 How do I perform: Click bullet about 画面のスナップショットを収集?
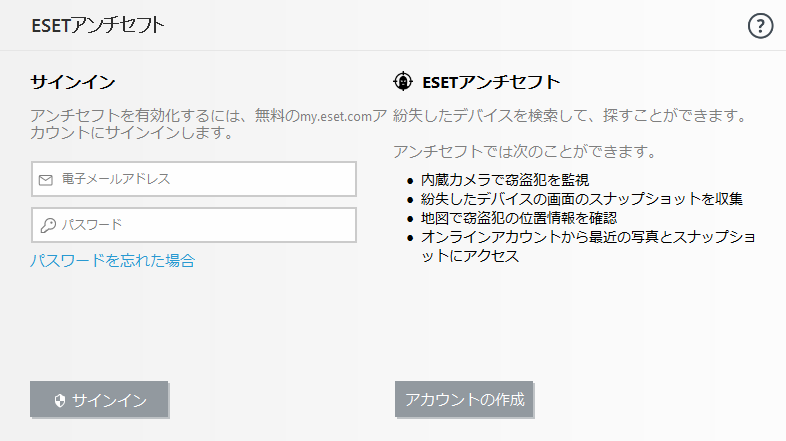click(581, 199)
